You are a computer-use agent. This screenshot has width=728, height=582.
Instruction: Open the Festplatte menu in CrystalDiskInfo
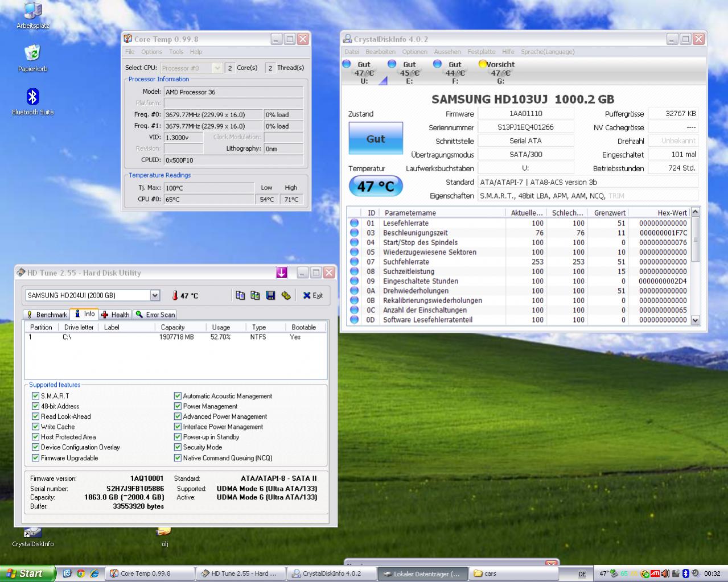point(481,52)
